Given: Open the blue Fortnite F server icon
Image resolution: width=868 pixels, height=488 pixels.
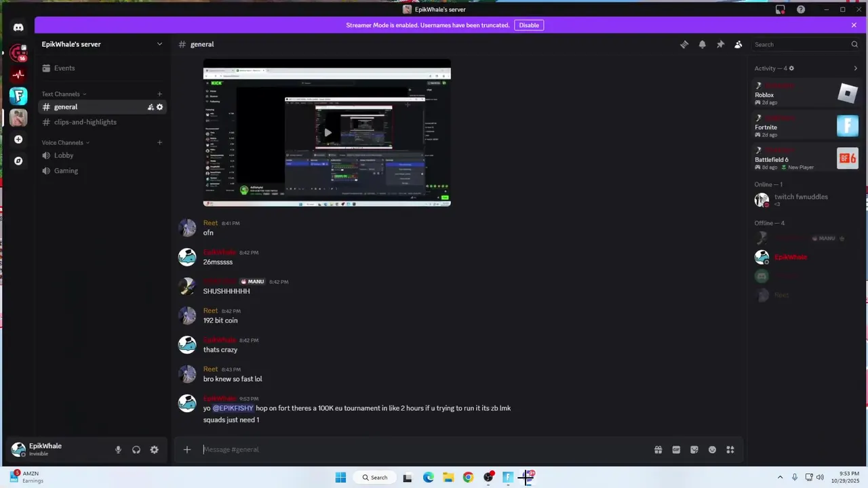Looking at the screenshot, I should pyautogui.click(x=18, y=96).
